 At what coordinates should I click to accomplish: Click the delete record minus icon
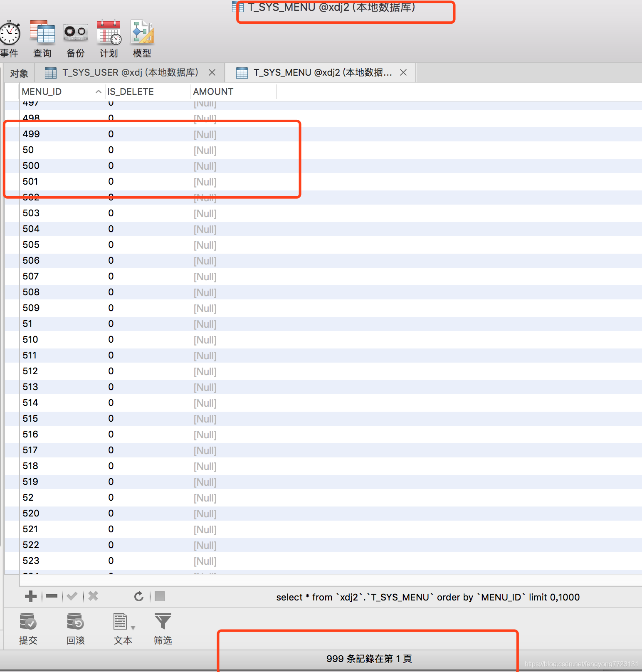point(52,596)
